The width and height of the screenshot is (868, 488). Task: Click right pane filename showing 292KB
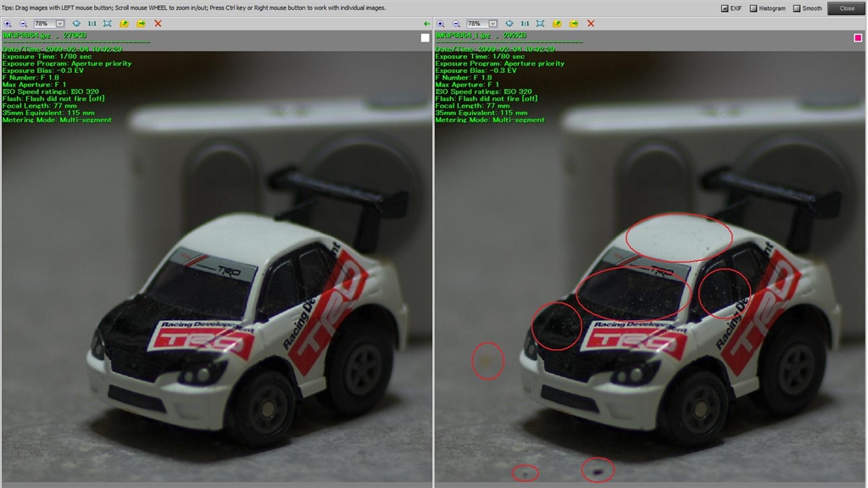481,36
